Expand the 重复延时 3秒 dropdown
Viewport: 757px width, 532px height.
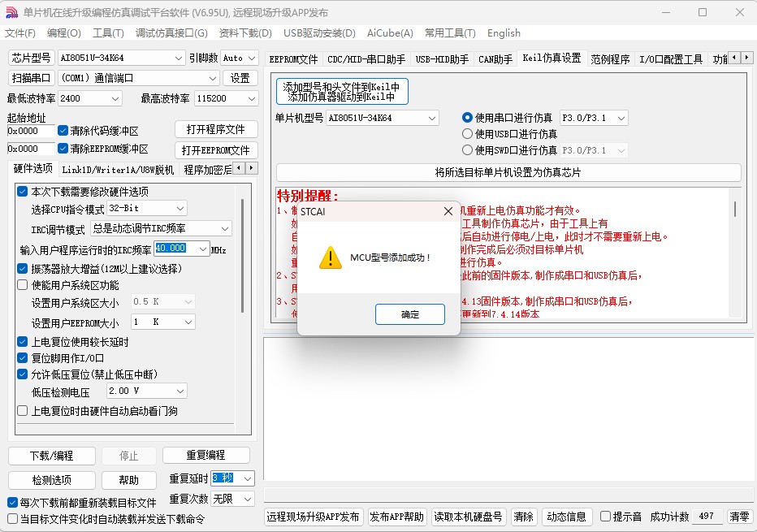click(x=248, y=478)
